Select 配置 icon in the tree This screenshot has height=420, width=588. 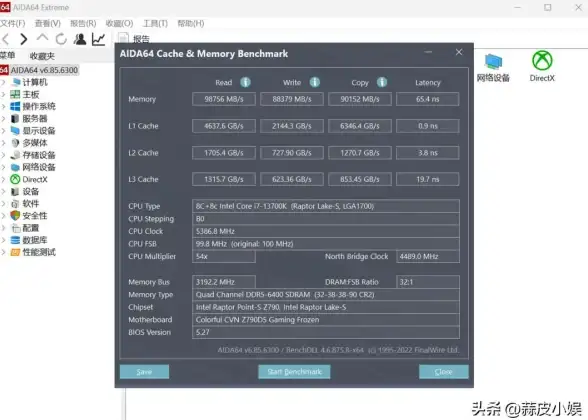[x=15, y=228]
